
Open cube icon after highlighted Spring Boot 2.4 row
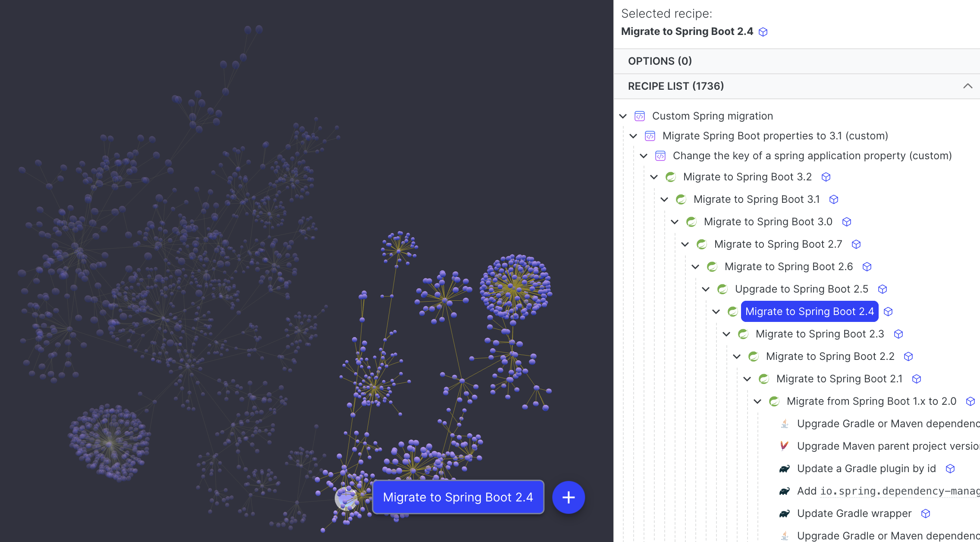(x=888, y=312)
